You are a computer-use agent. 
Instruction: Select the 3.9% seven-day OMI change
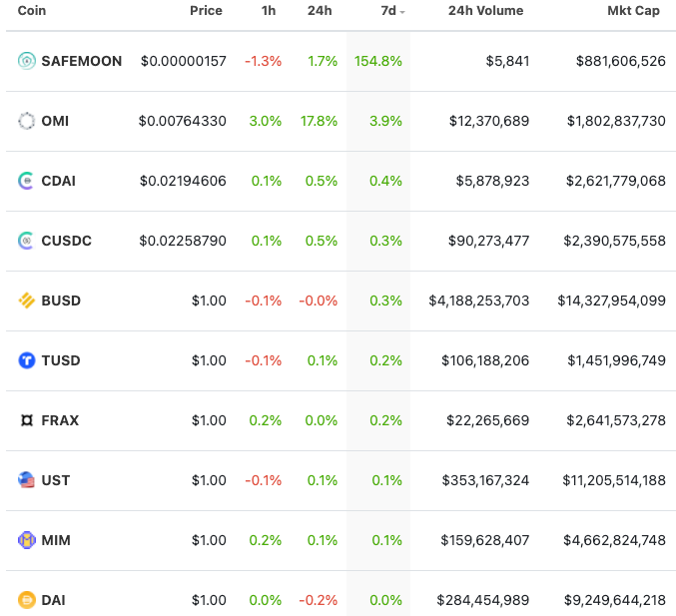(385, 121)
